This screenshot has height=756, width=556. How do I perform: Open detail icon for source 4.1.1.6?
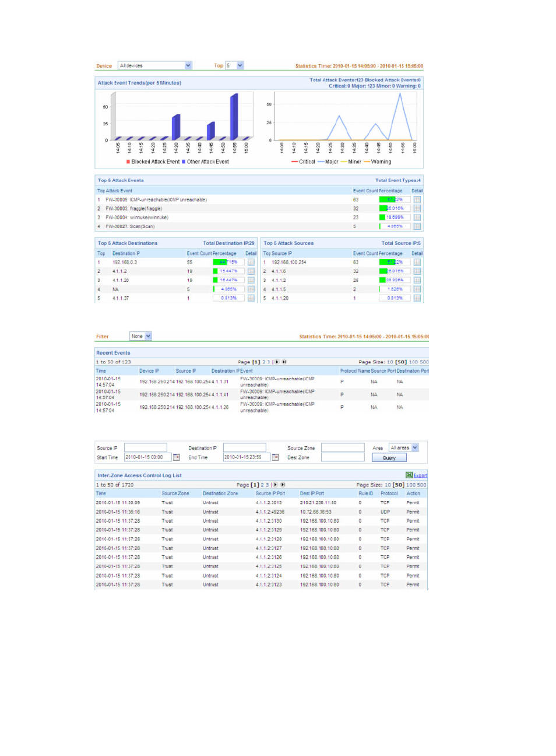pyautogui.click(x=417, y=271)
